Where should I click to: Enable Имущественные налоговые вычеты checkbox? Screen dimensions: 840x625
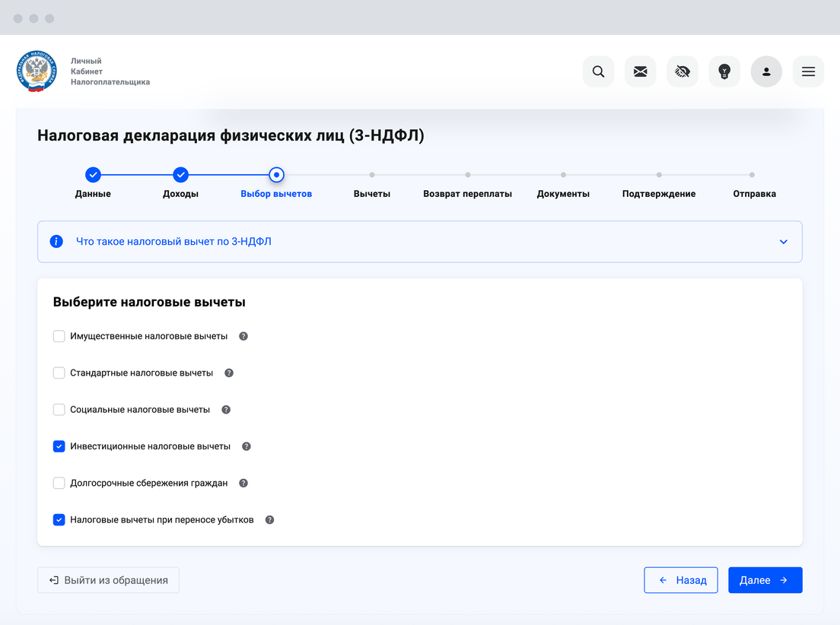(59, 336)
